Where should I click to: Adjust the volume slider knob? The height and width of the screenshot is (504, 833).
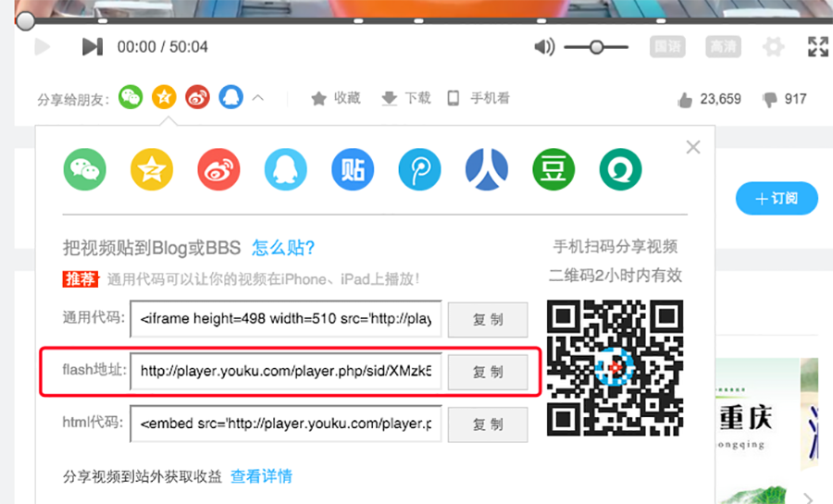tap(597, 47)
